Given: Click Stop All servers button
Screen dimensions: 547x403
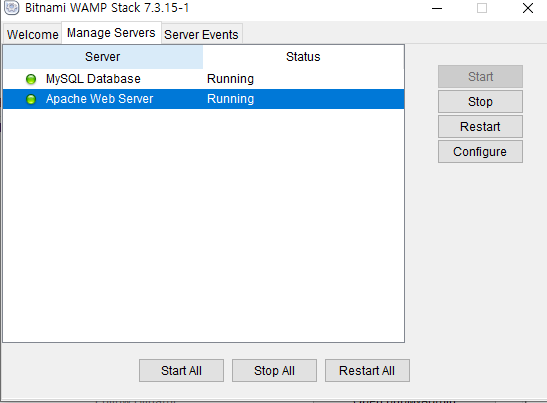Looking at the screenshot, I should pyautogui.click(x=275, y=371).
